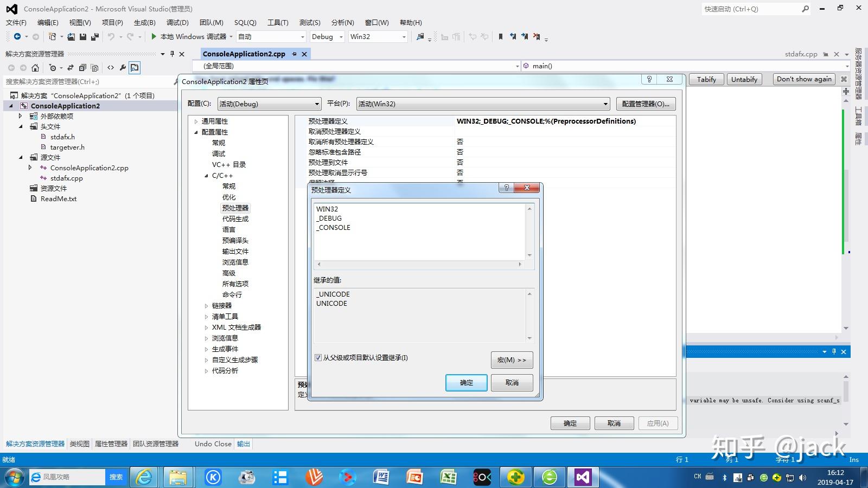
Task: Click OK in the preprocessor definitions dialog
Action: [467, 383]
